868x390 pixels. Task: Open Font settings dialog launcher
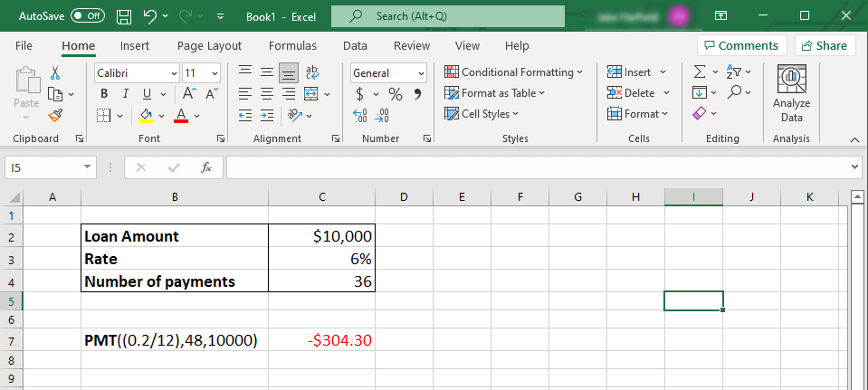click(220, 138)
